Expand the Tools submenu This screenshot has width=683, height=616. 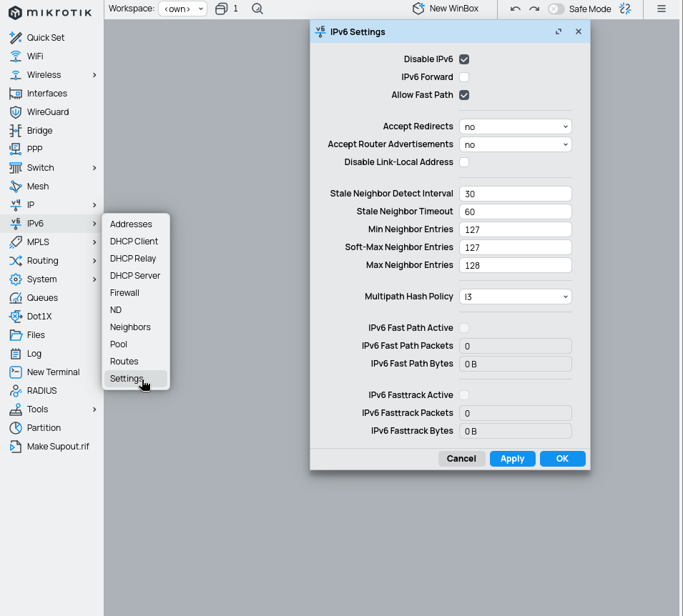[x=94, y=409]
